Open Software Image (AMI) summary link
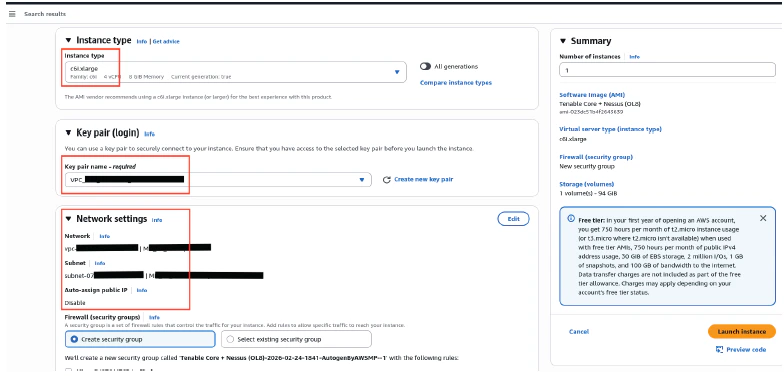784x379 pixels. [592, 95]
